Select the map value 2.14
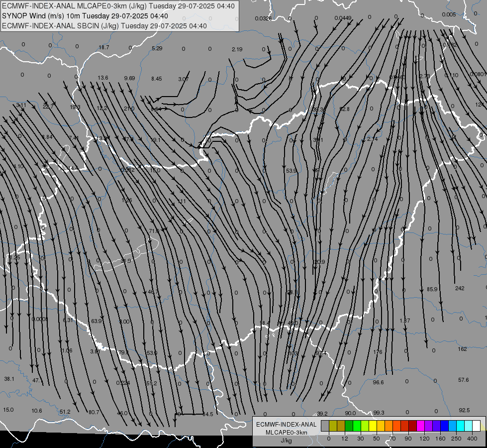This screenshot has width=487, height=448. 373,139
